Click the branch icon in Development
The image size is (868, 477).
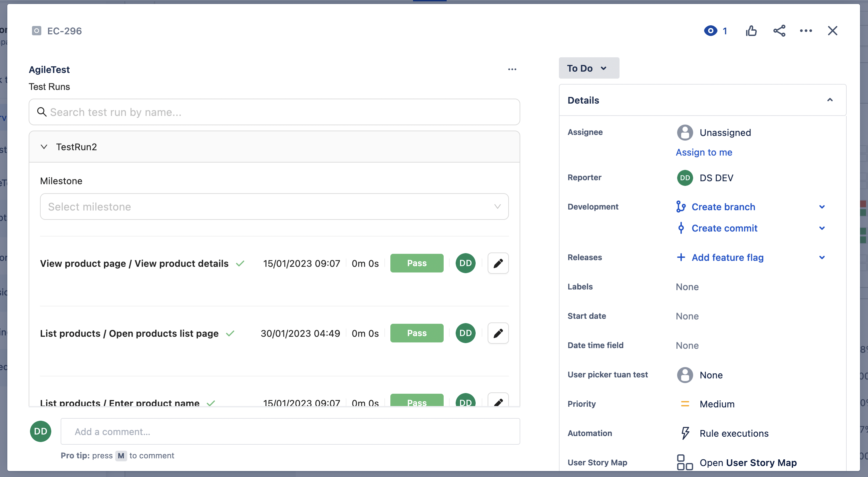pyautogui.click(x=681, y=207)
